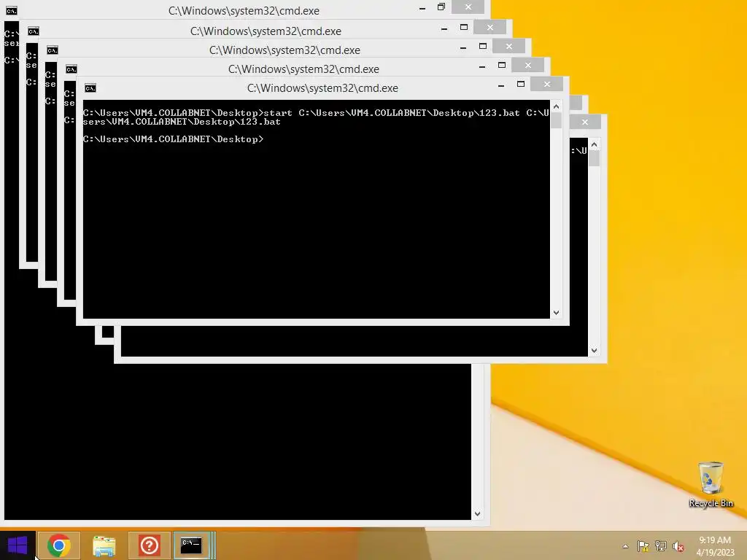Open the system icon of the rearmost large cmd window
This screenshot has height=560, width=747.
click(12, 11)
